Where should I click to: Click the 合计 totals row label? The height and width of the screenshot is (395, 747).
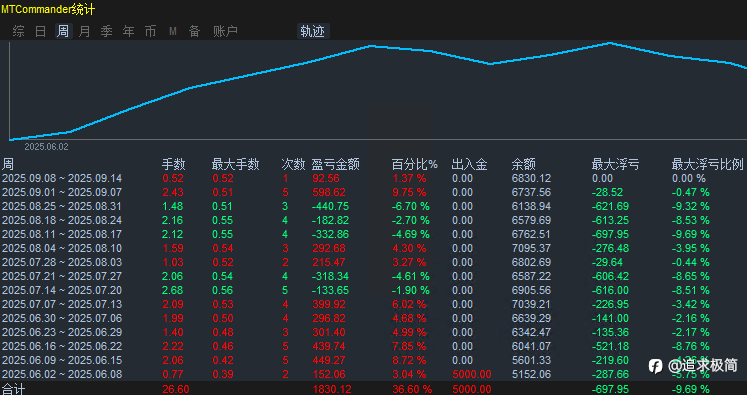click(13, 389)
